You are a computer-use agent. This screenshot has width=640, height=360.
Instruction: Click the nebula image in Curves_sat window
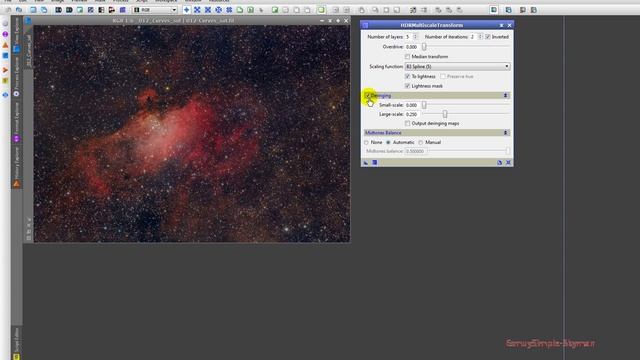(192, 133)
